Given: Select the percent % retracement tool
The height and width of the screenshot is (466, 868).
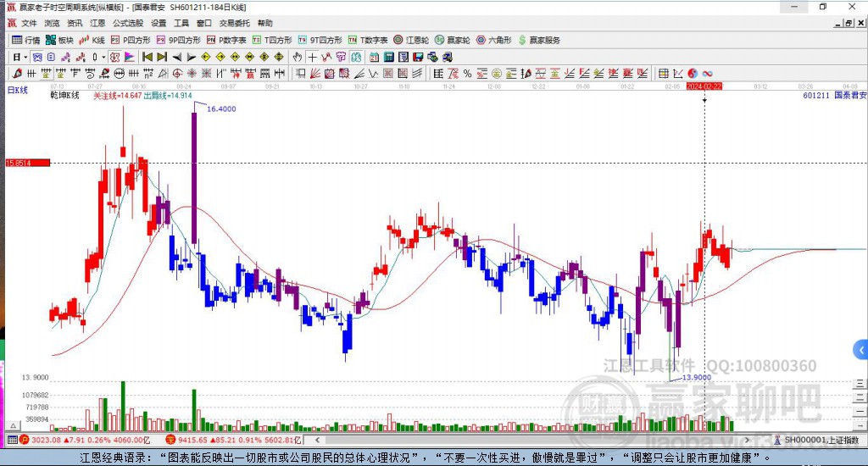Looking at the screenshot, I should point(467,73).
